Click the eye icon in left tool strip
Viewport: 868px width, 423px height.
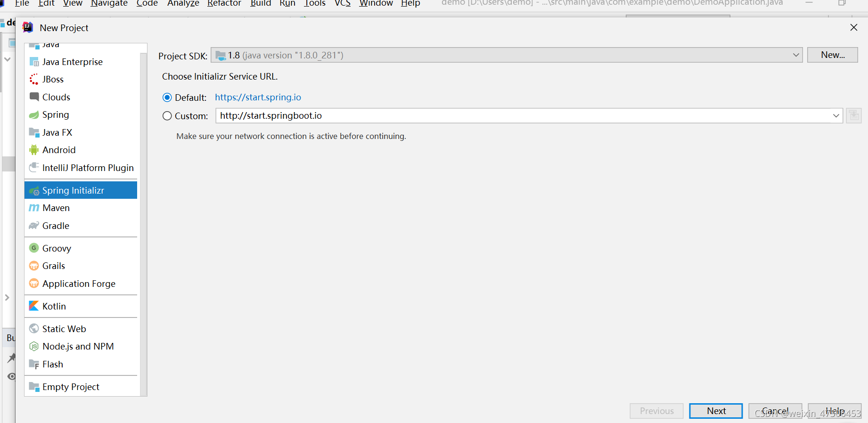point(12,376)
